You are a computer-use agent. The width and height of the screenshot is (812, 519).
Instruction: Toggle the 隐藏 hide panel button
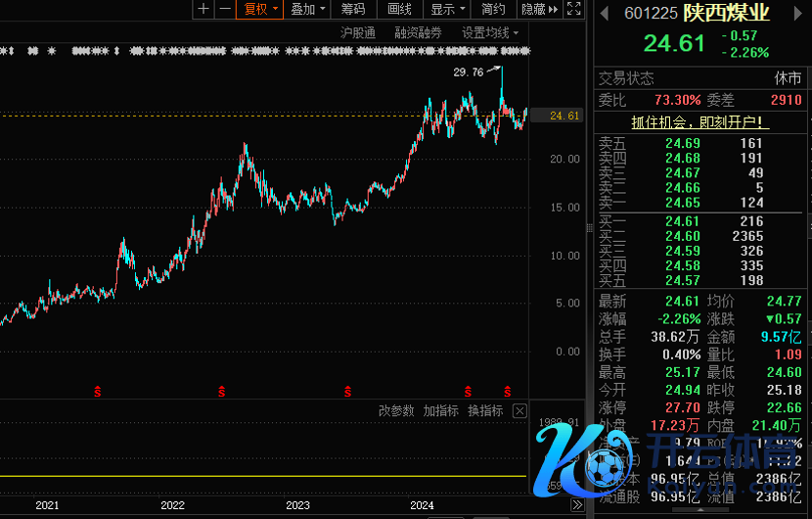click(x=538, y=9)
